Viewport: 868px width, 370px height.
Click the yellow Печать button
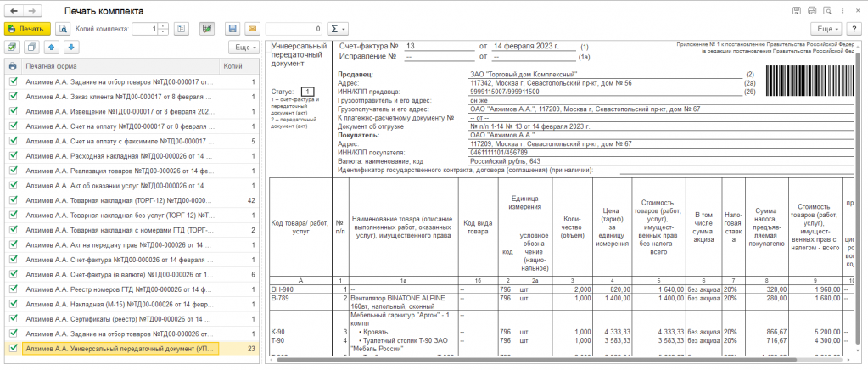26,29
